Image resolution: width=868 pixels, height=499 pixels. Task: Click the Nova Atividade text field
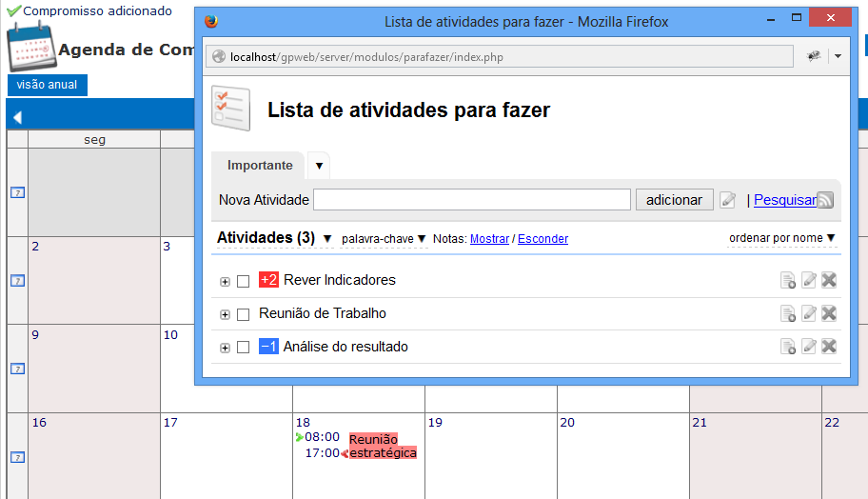(472, 200)
